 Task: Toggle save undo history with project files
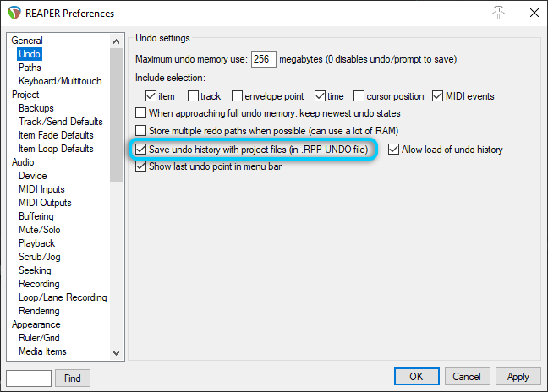click(x=141, y=150)
